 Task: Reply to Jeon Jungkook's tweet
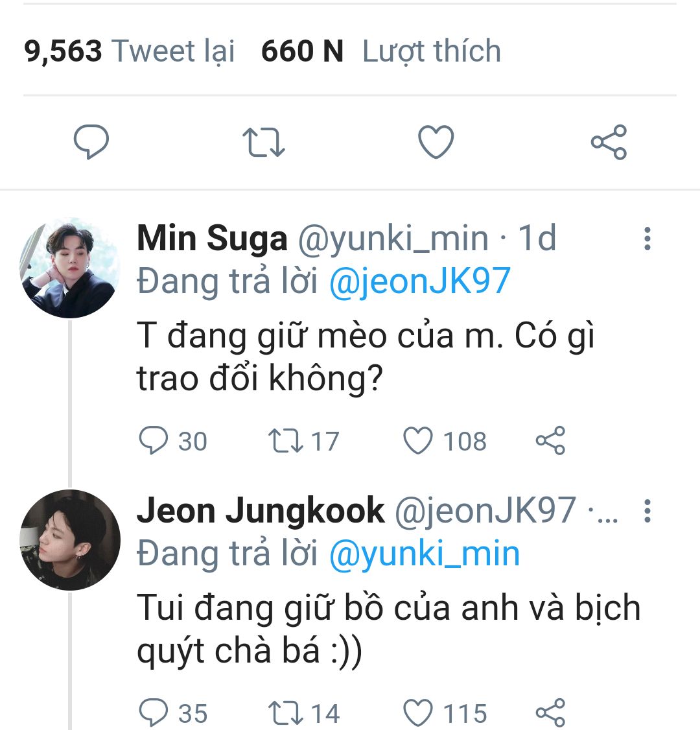(154, 713)
